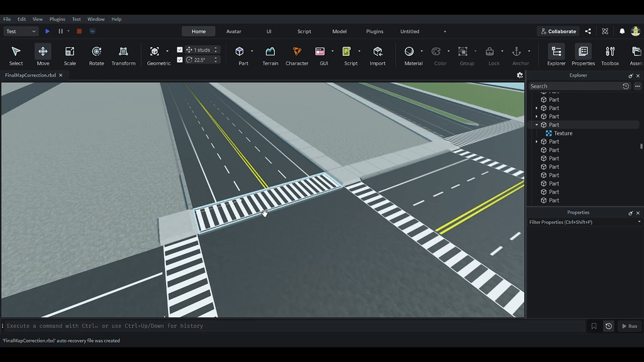The width and height of the screenshot is (644, 362).
Task: Toggle the Explorer panel button
Action: (557, 55)
